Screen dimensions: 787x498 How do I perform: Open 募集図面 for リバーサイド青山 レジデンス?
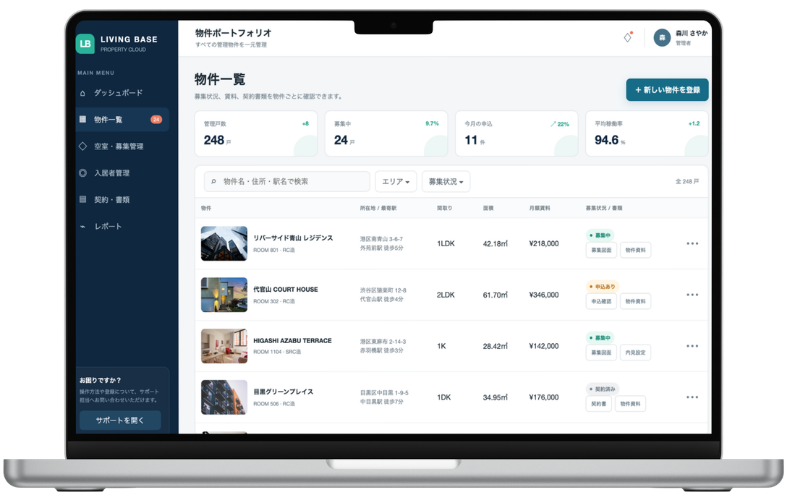601,250
